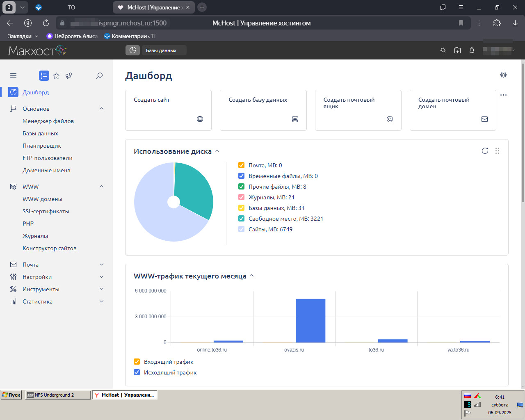Screen dimensions: 525x420
Task: Toggle Сайты, MB: 6749 checkbox
Action: tap(241, 229)
